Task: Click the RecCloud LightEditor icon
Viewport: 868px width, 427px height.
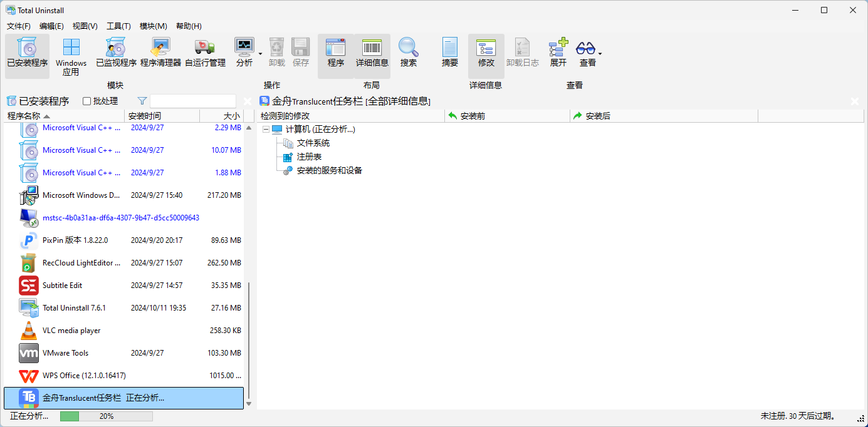Action: pyautogui.click(x=29, y=263)
